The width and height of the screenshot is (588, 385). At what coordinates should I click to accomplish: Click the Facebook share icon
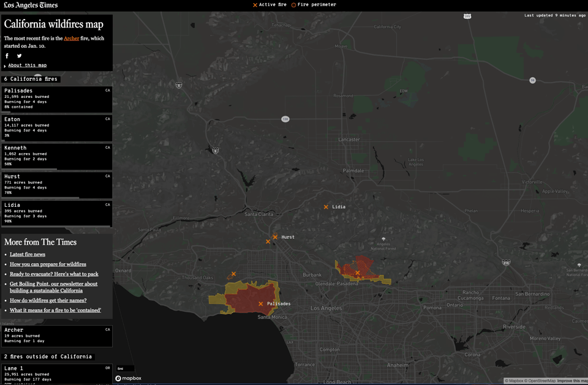point(7,56)
